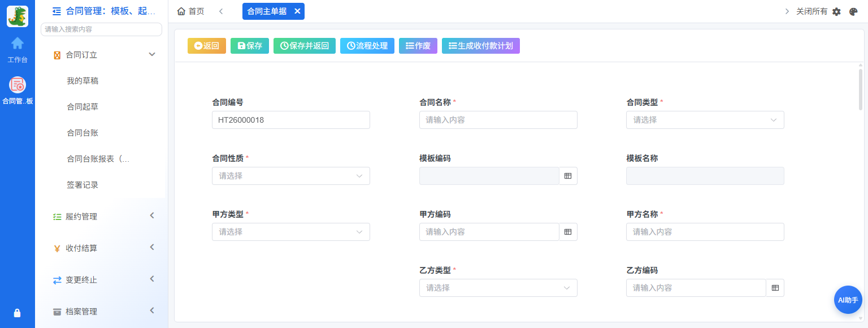868x328 pixels.
Task: Open the 工作台 home icon
Action: [x=18, y=49]
